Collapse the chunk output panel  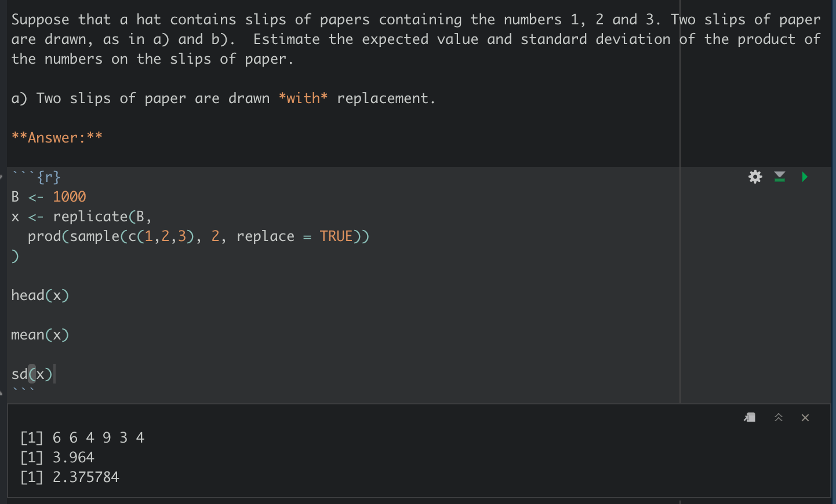pyautogui.click(x=779, y=418)
